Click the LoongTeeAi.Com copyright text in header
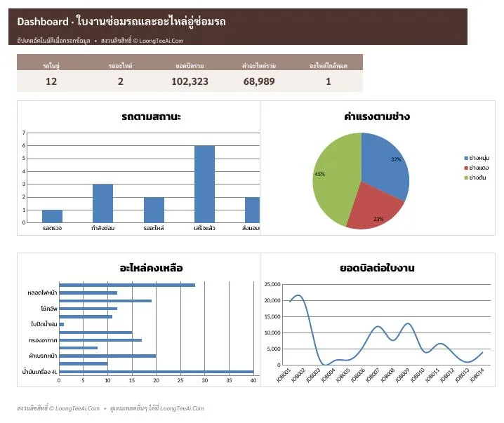The height and width of the screenshot is (423, 504). [x=142, y=41]
